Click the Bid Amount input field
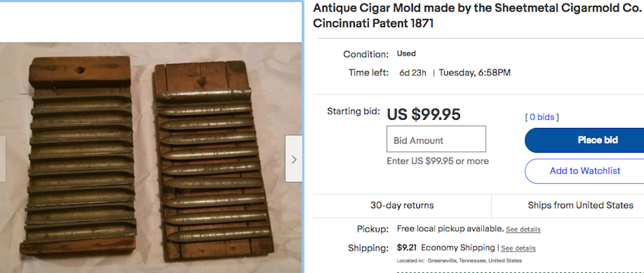644x273 pixels. point(436,139)
